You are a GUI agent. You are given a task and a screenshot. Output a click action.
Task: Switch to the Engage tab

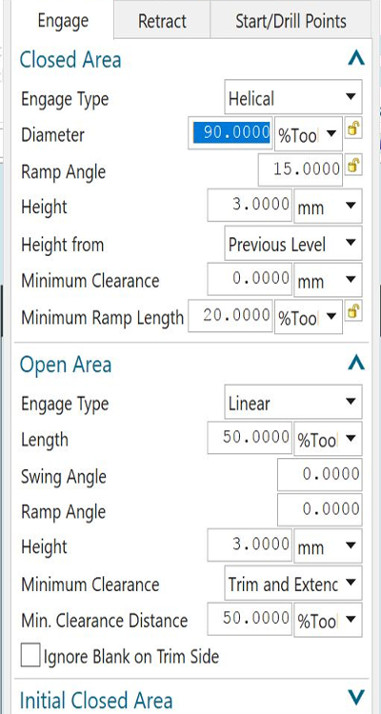tap(63, 21)
